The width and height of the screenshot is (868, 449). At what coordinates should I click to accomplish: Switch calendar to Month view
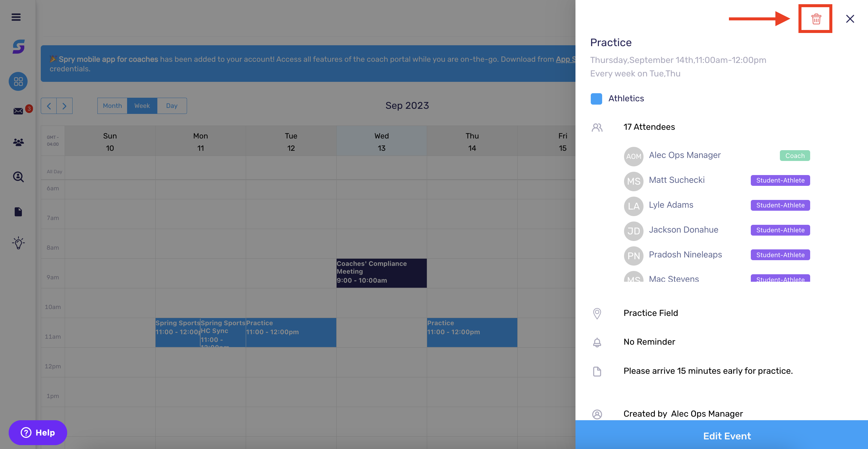(112, 106)
